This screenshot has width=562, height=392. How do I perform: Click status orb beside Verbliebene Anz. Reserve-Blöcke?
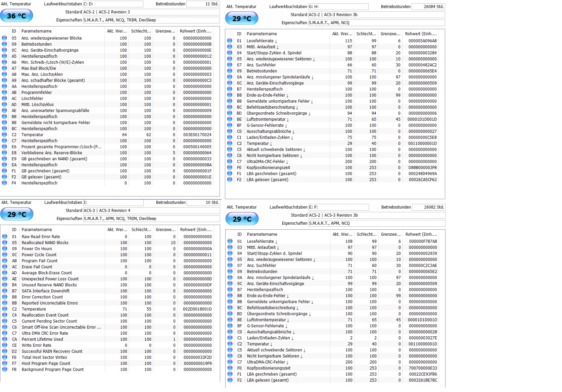(x=4, y=153)
